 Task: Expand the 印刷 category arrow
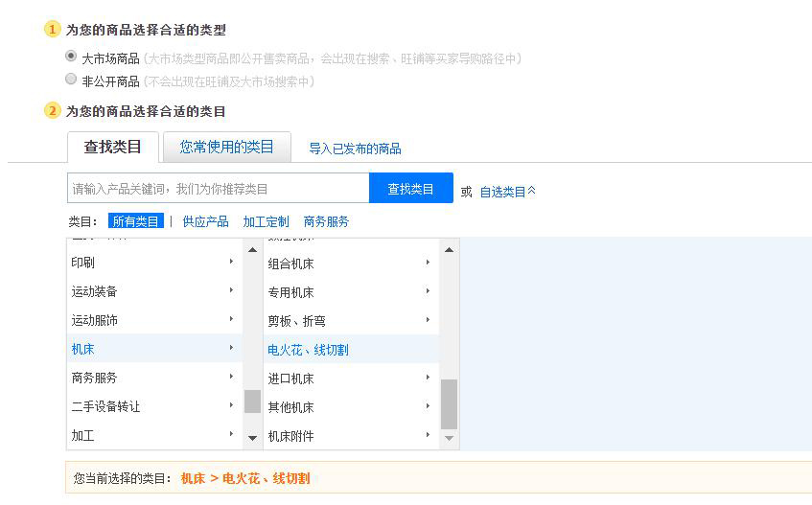[231, 262]
